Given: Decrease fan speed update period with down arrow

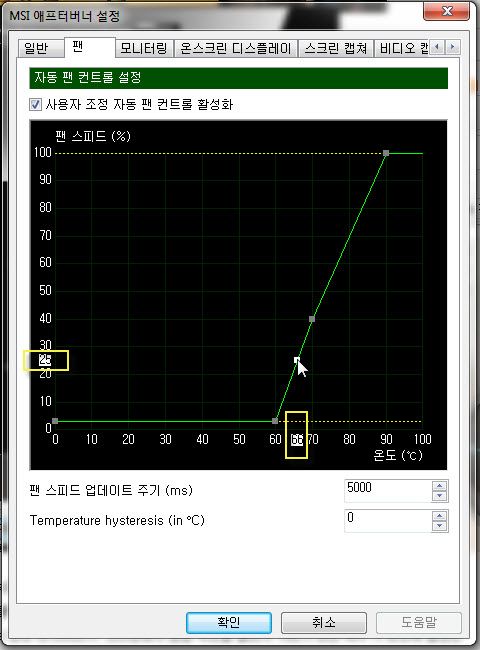Looking at the screenshot, I should [439, 496].
